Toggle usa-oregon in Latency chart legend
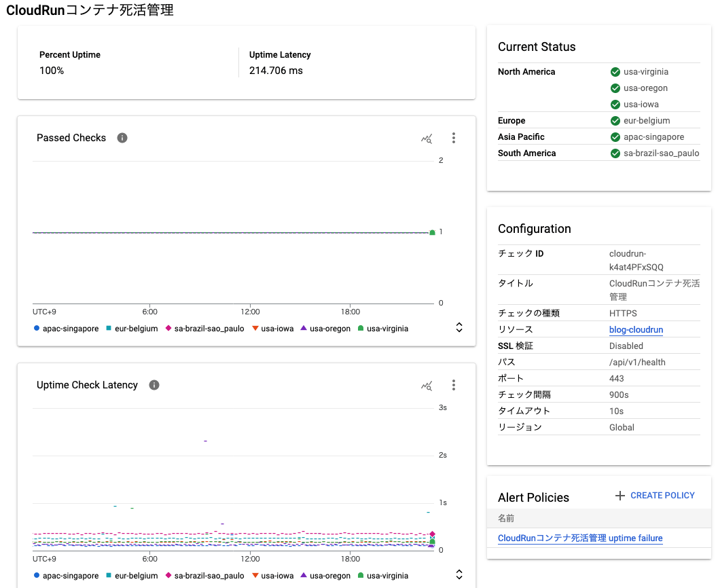The height and width of the screenshot is (588, 718). tap(325, 576)
